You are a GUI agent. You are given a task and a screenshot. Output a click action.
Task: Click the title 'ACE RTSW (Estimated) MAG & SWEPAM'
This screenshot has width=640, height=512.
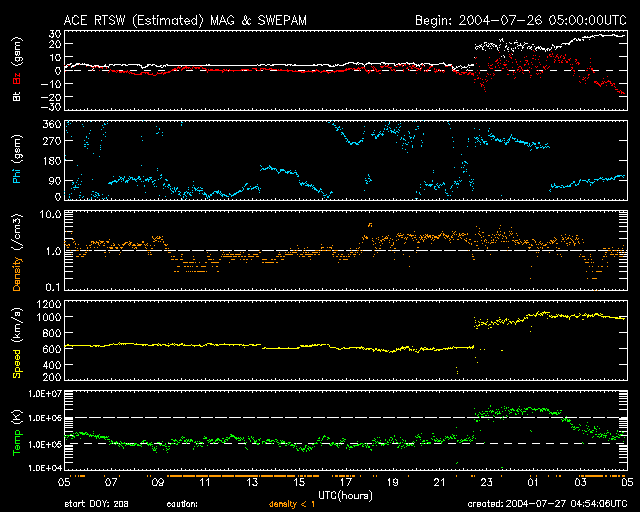[x=185, y=20]
